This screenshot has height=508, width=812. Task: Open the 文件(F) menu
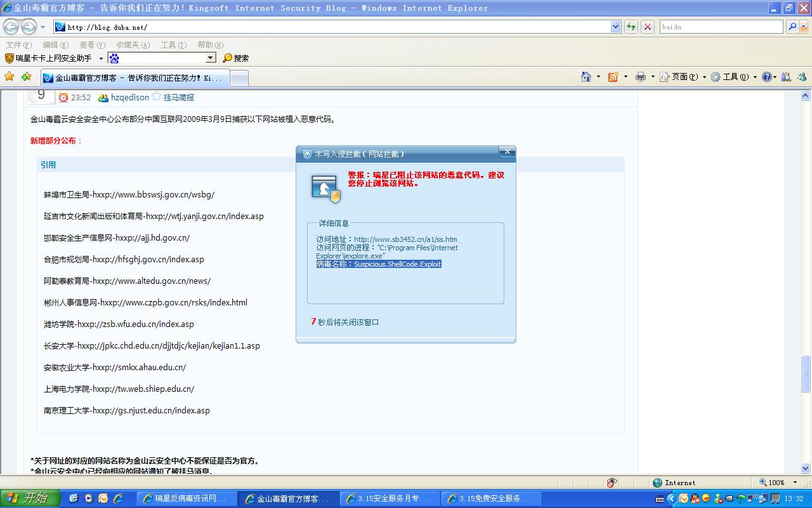click(x=18, y=44)
